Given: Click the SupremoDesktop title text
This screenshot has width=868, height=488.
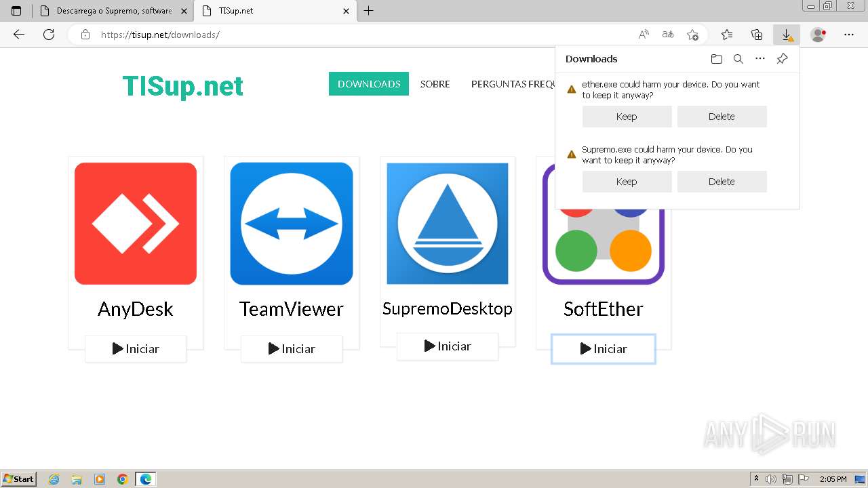Looking at the screenshot, I should pyautogui.click(x=448, y=308).
